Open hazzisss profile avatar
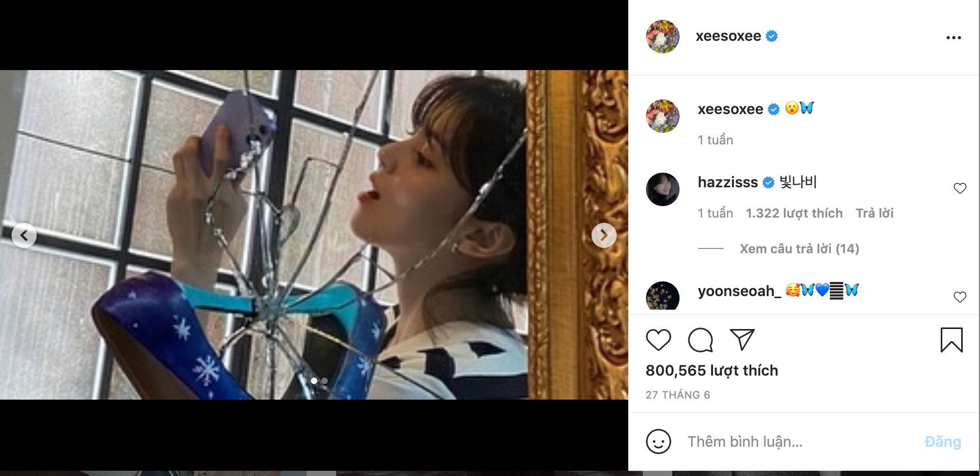The height and width of the screenshot is (476, 980). tap(663, 189)
